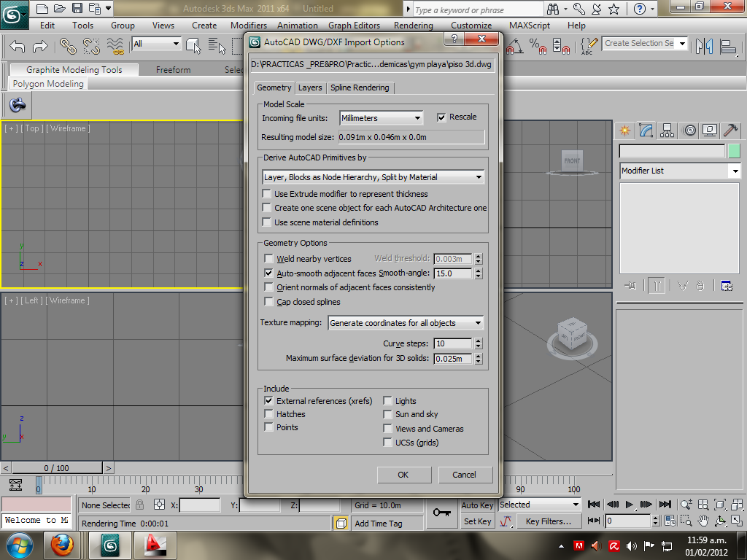Activate the Select Object tool
Viewport: 747px width, 560px height.
click(x=193, y=46)
